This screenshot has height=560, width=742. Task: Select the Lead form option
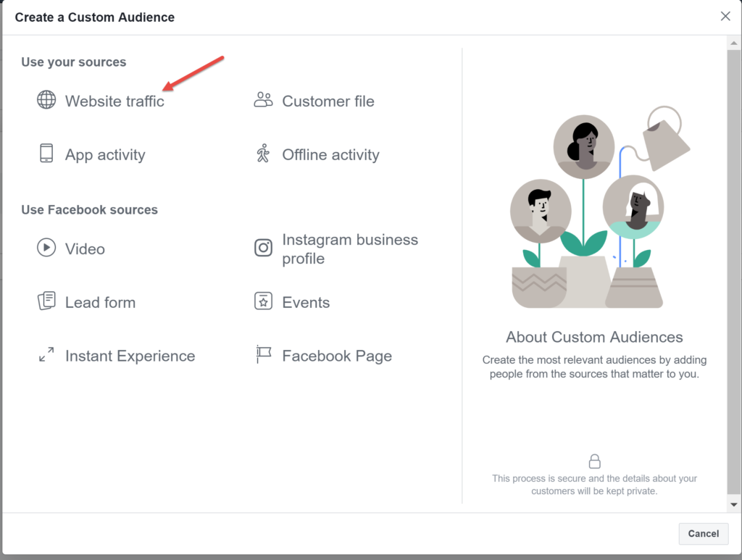[100, 302]
